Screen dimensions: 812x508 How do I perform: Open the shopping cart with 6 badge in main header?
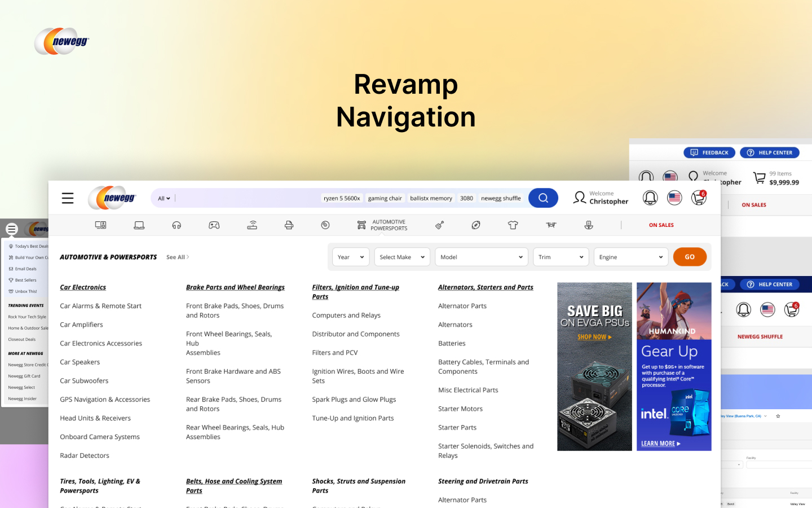699,198
